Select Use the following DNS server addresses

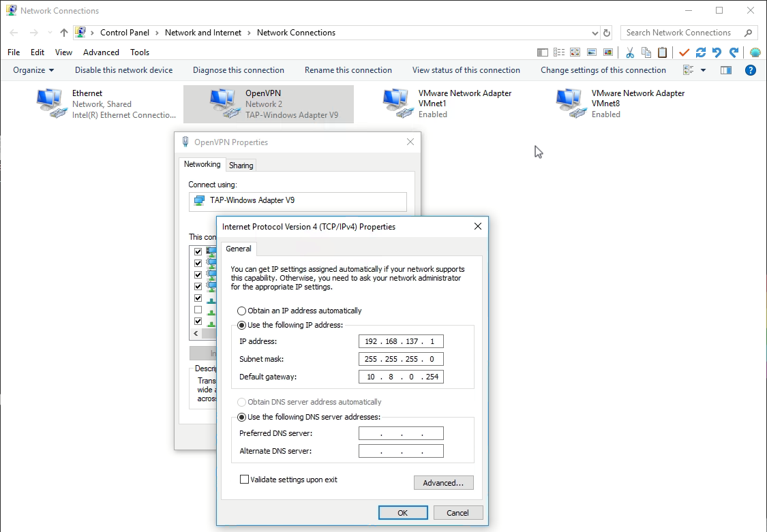(241, 417)
